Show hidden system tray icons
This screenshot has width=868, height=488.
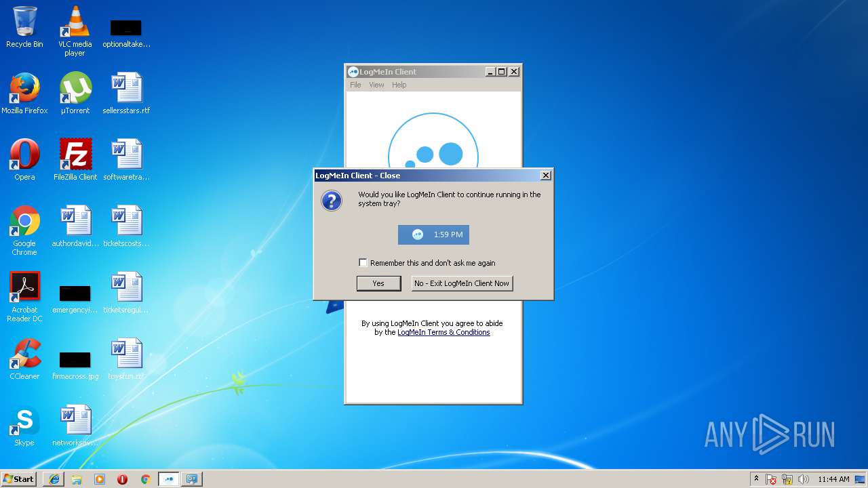(756, 479)
